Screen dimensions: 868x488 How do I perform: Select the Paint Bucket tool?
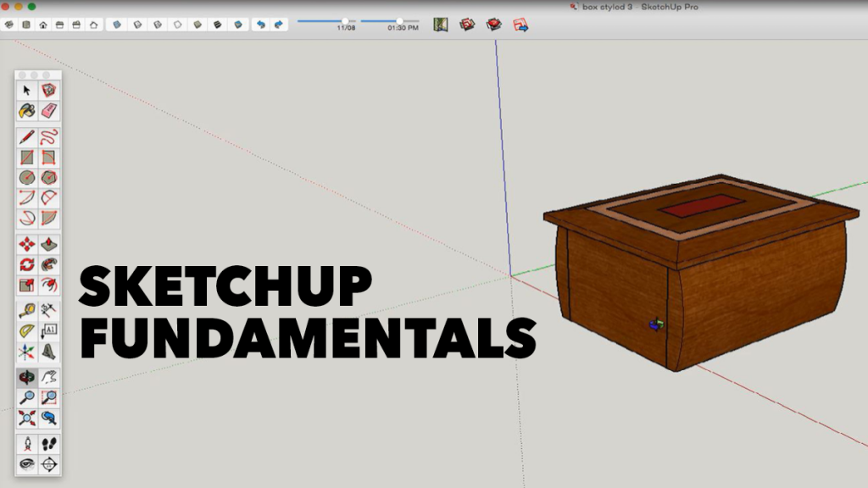click(x=26, y=111)
